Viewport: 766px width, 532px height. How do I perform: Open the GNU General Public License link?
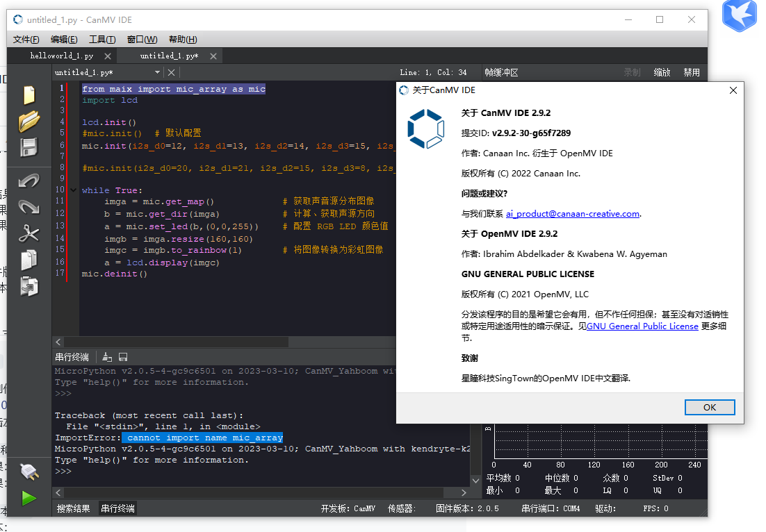point(642,326)
